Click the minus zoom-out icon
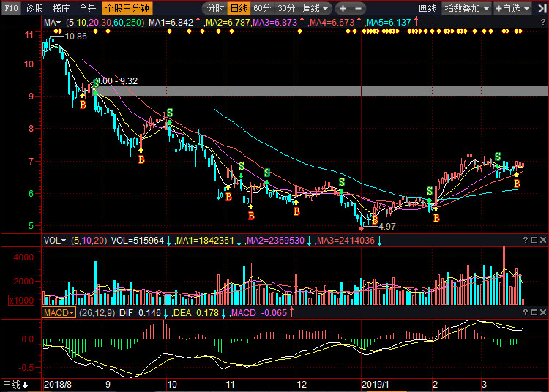 click(x=359, y=9)
